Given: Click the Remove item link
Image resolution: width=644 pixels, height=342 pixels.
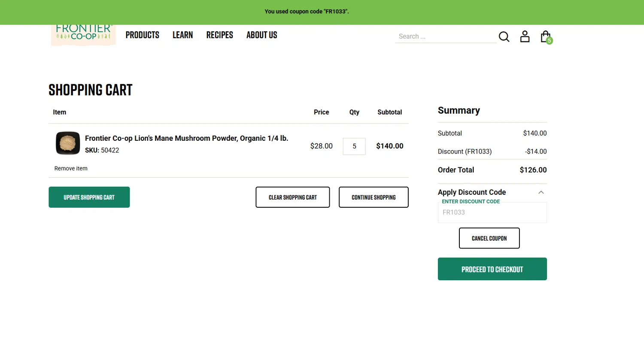Looking at the screenshot, I should pyautogui.click(x=71, y=169).
